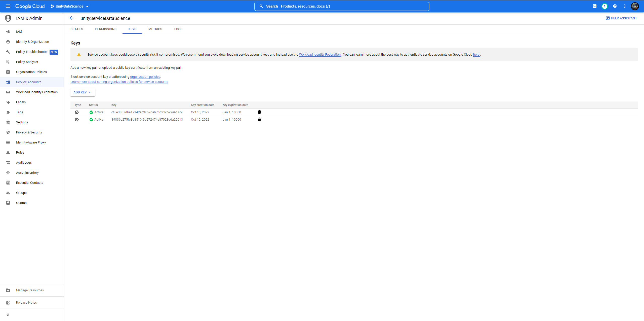Collapse the sidebar with bottom arrow
Screen dimensions: 644x321
click(8, 315)
